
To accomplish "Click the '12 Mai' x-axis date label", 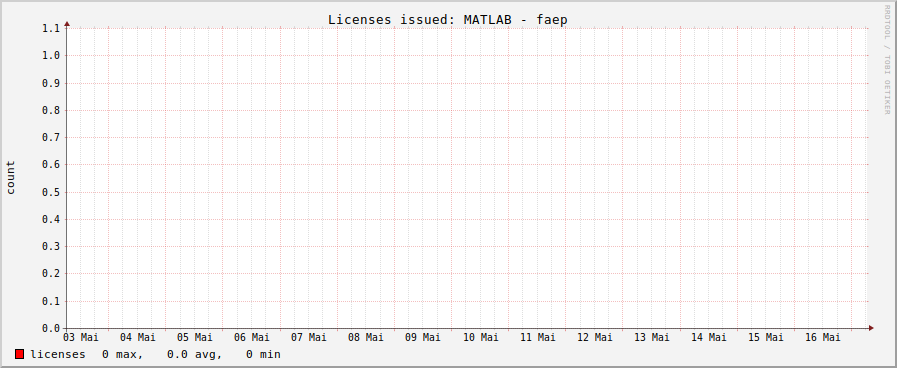I will 595,337.
